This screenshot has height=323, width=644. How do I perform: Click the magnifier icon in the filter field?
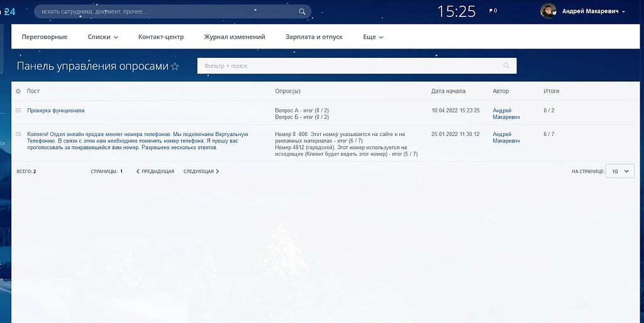506,66
